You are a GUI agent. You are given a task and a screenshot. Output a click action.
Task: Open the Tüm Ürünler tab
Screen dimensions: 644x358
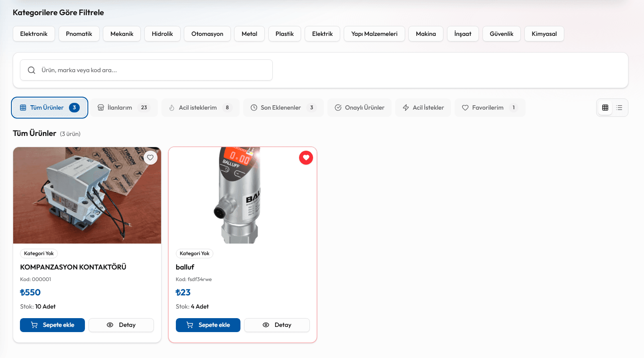pyautogui.click(x=49, y=108)
